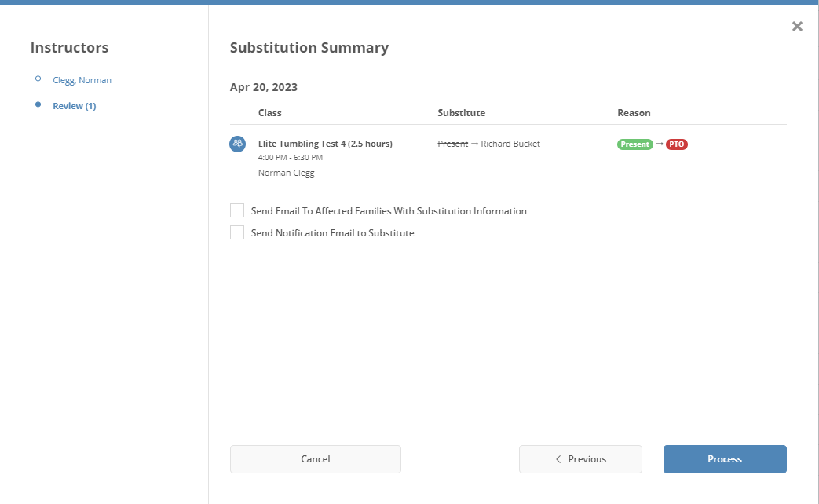Click the Substitute column header

point(461,113)
